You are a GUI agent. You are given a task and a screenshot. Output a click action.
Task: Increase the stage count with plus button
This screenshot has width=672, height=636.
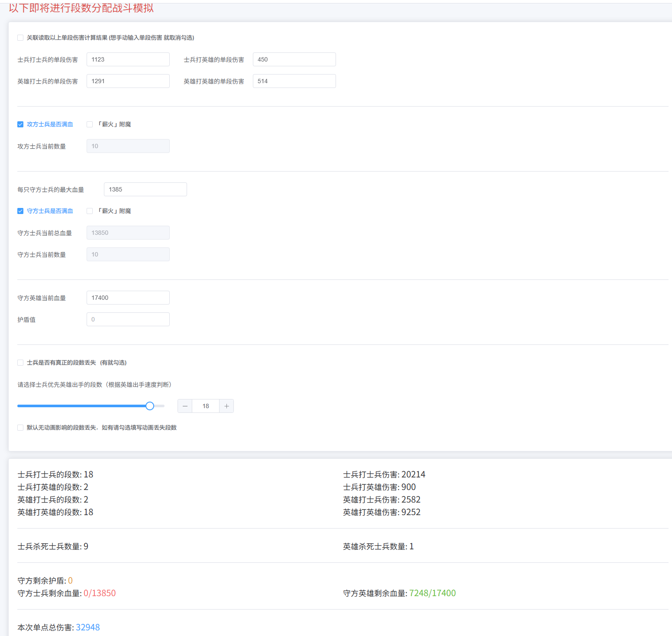coord(226,406)
